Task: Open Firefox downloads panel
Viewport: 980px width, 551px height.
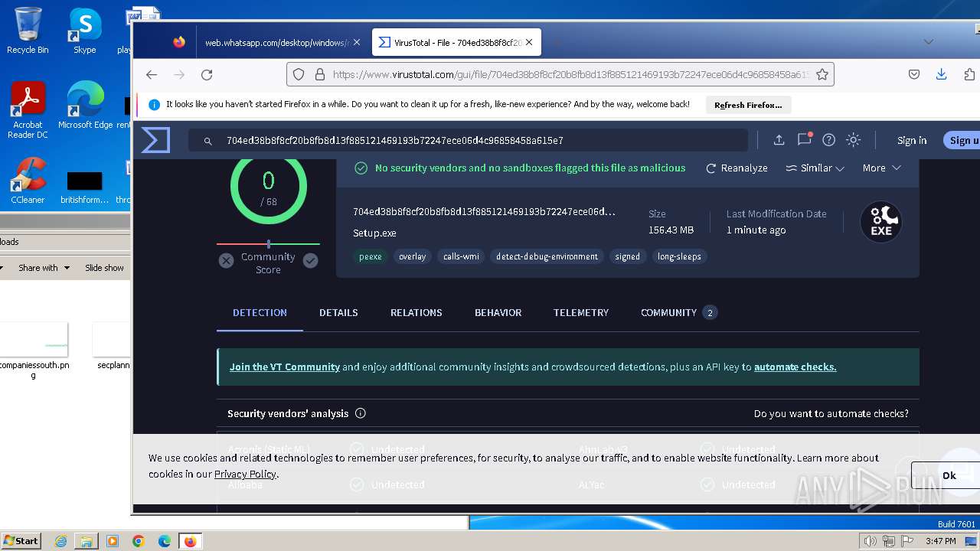Action: pos(942,74)
